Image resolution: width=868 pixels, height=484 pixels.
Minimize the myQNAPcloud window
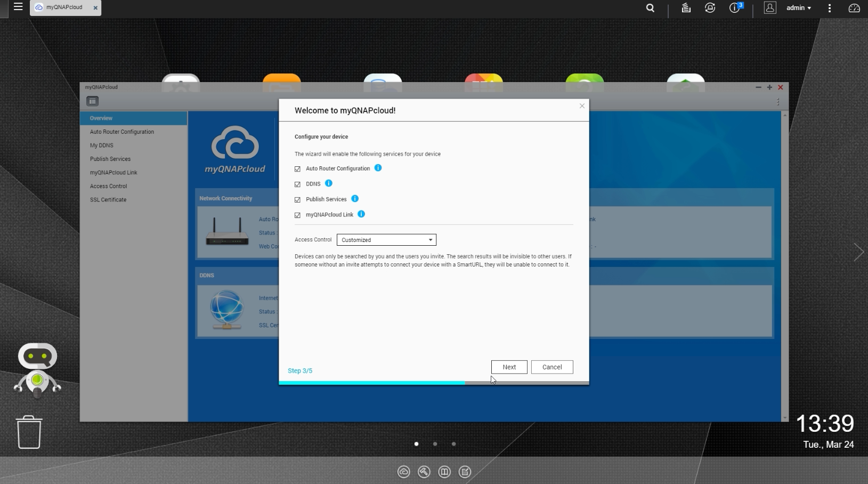pyautogui.click(x=758, y=87)
